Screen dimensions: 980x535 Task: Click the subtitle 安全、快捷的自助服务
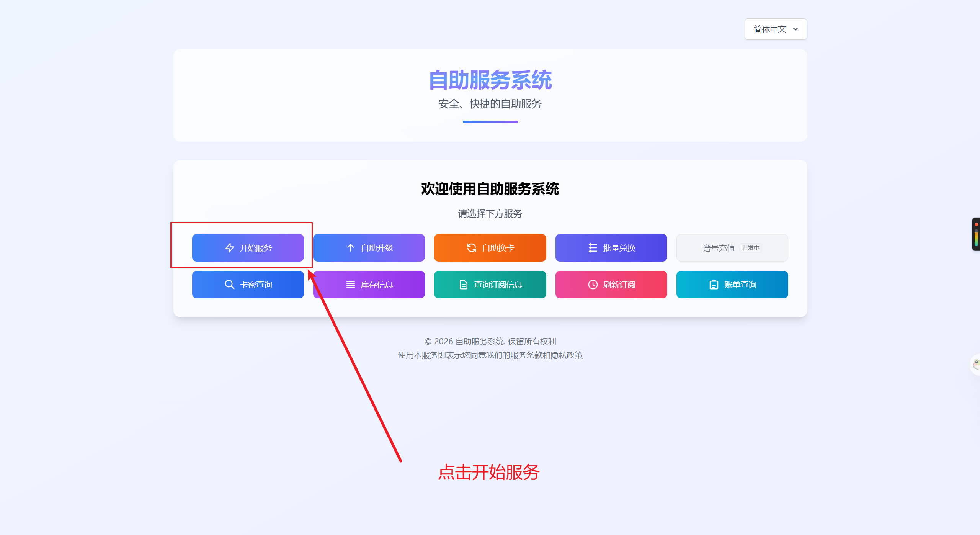490,104
